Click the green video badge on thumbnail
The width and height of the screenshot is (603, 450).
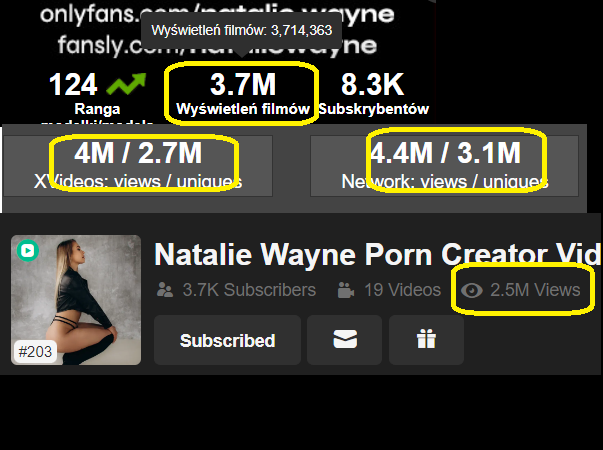28,251
